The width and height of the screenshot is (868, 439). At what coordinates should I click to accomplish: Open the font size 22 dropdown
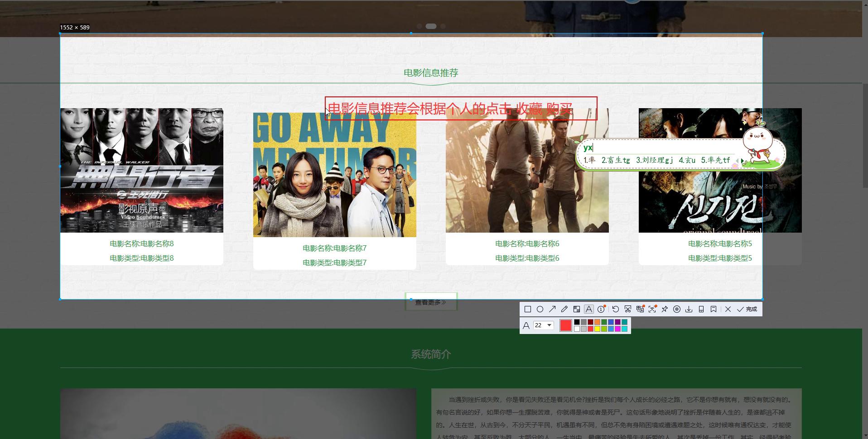point(544,325)
